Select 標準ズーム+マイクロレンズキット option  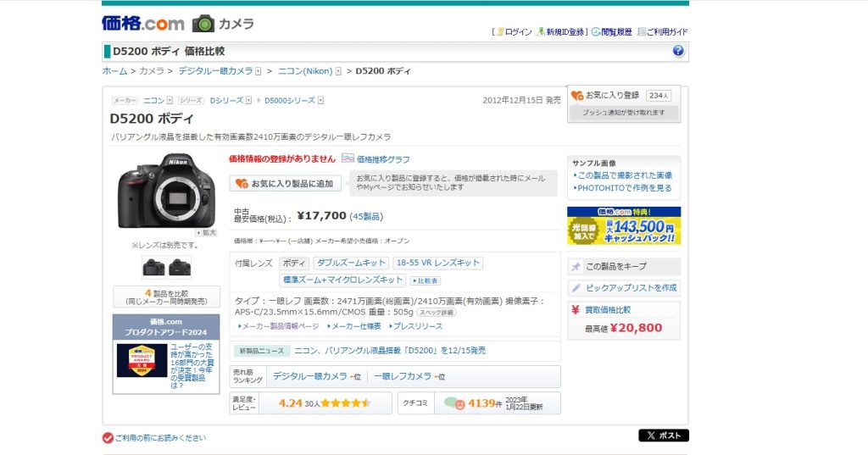click(342, 280)
